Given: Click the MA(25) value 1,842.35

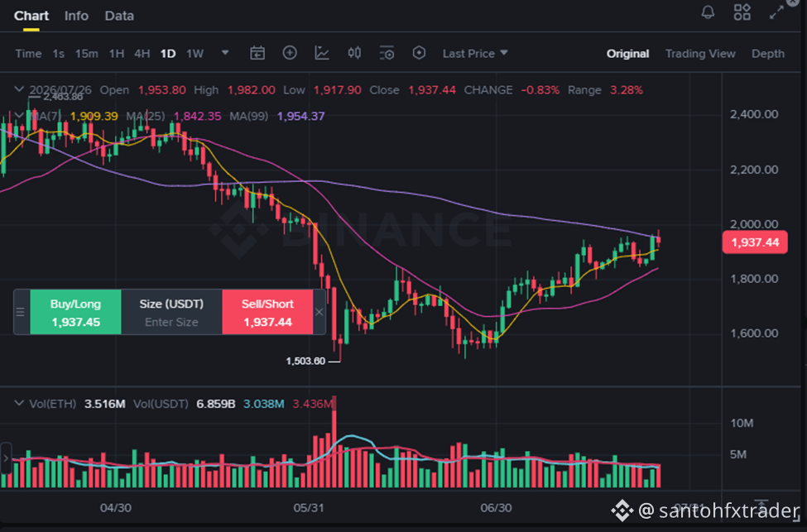Looking at the screenshot, I should (197, 117).
